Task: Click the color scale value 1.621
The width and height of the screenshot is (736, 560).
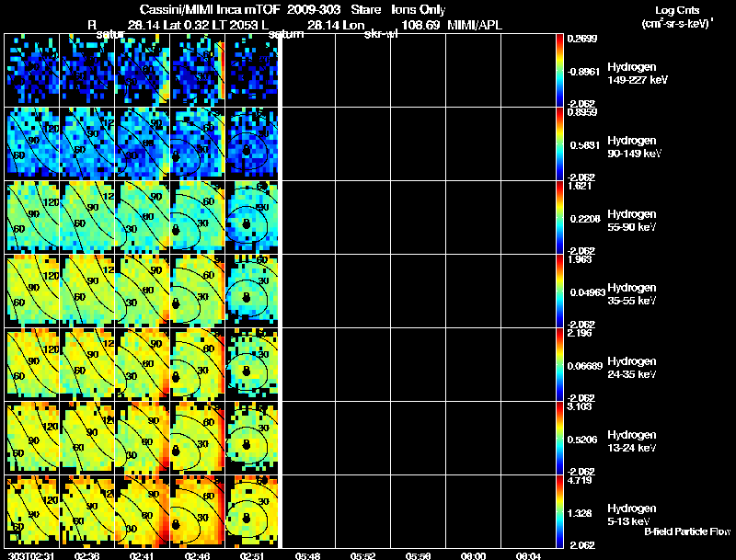Action: click(x=580, y=186)
